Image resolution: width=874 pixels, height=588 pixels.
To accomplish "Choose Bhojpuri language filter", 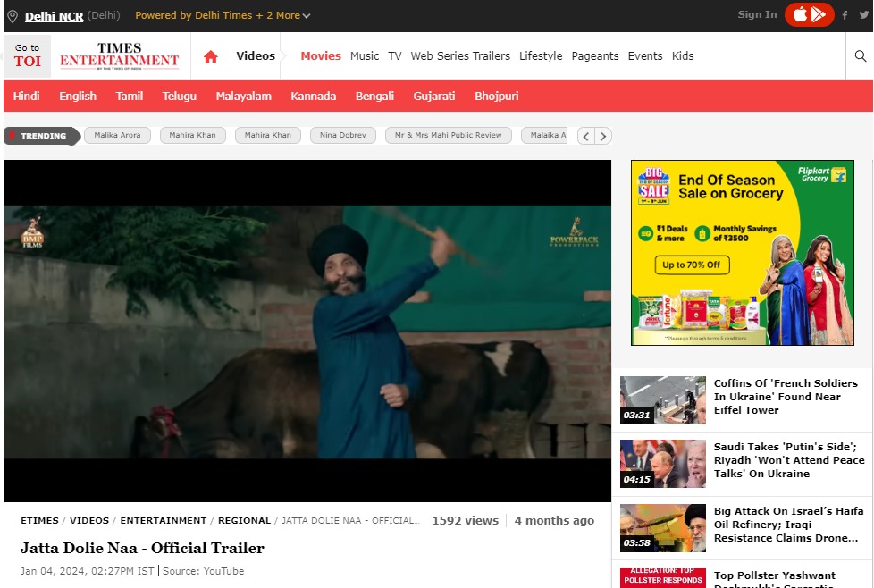I will click(x=497, y=96).
